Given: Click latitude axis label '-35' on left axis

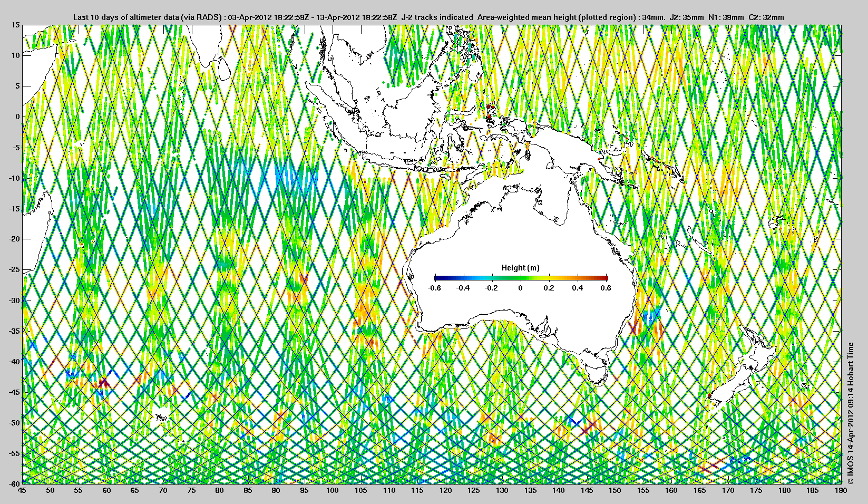Looking at the screenshot, I should point(14,331).
